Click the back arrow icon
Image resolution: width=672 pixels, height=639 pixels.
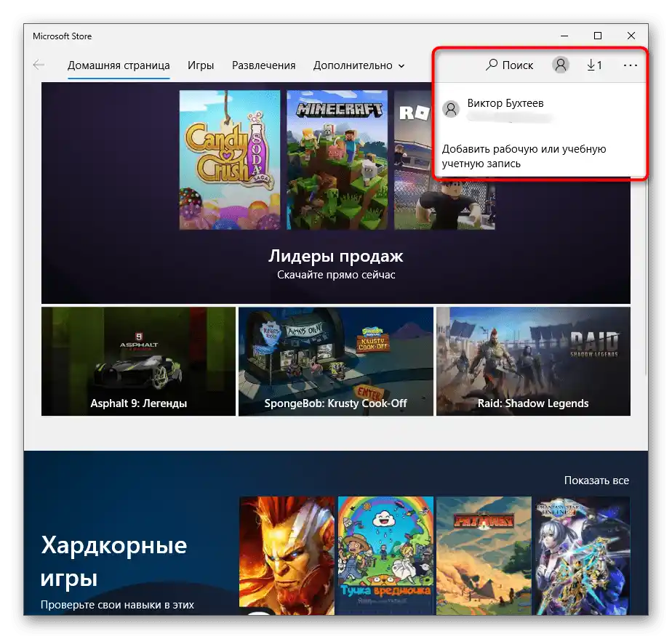coord(39,65)
